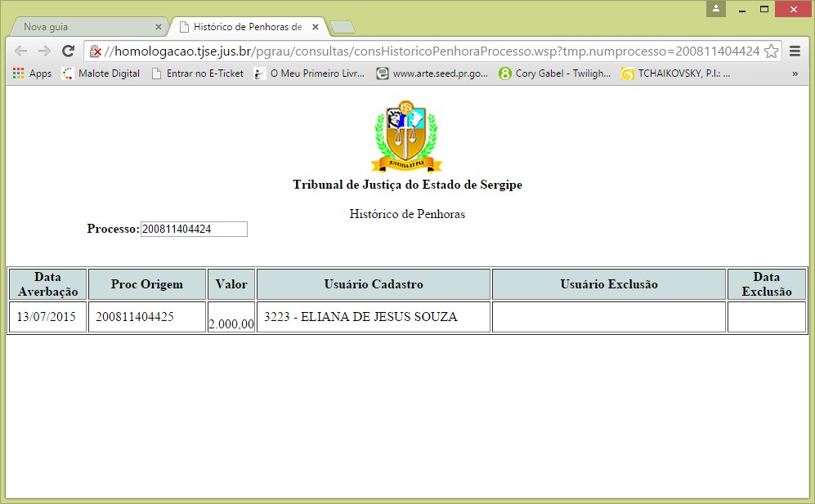Screen dimensions: 815x504
Task: Open the Entrar no E-Ticket bookmark
Action: point(197,74)
